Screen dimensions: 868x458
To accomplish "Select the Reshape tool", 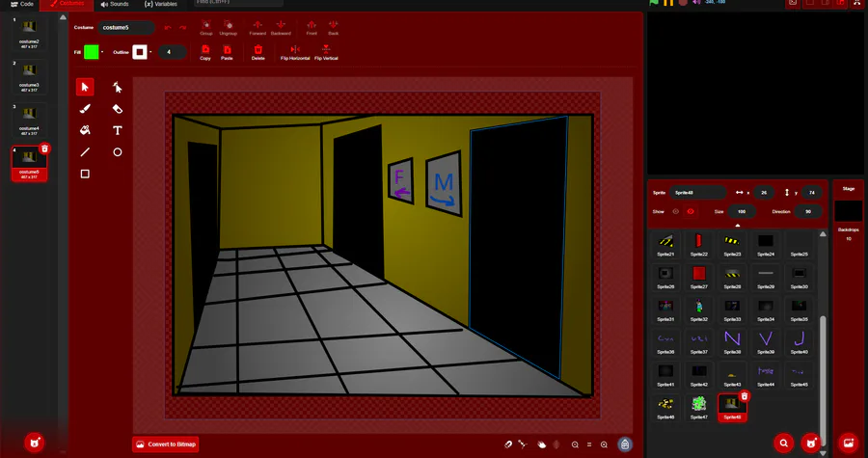I will 118,87.
